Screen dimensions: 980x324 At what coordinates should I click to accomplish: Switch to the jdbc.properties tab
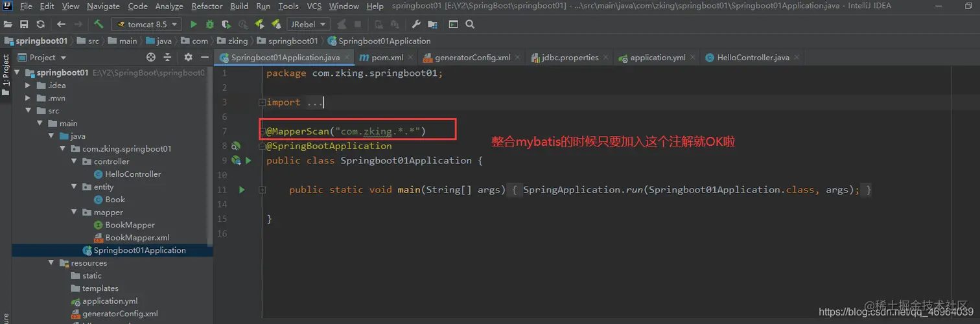(x=570, y=57)
